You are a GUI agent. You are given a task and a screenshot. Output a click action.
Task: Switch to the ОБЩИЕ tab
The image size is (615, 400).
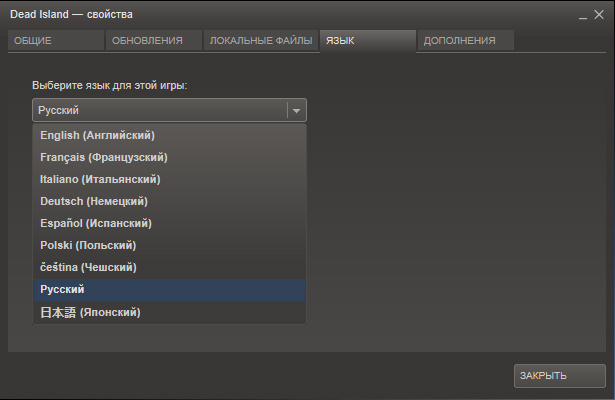pos(56,40)
